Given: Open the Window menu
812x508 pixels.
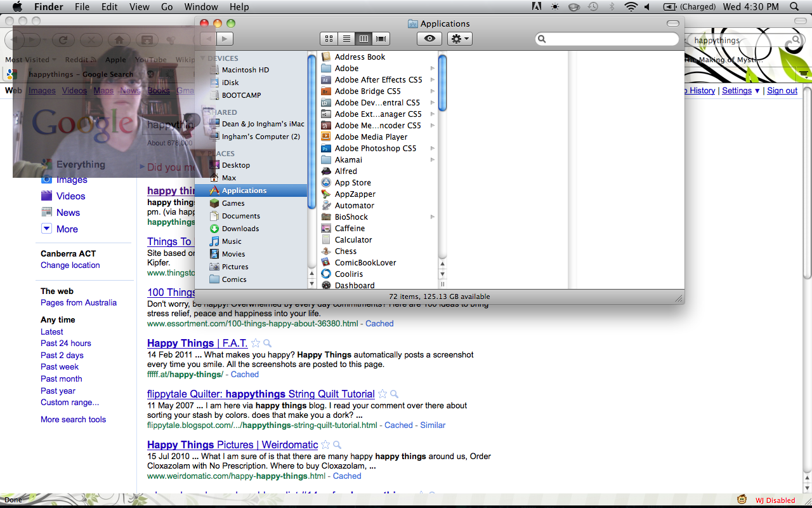Looking at the screenshot, I should (x=200, y=7).
